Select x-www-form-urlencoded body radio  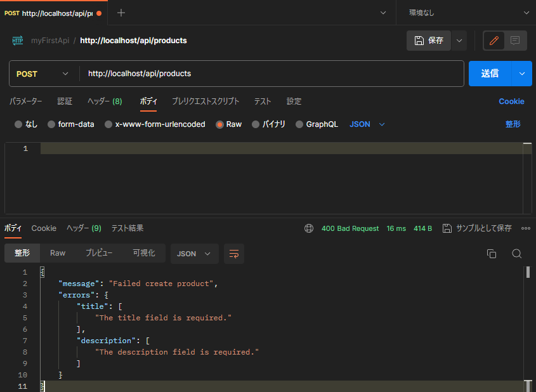pyautogui.click(x=108, y=124)
